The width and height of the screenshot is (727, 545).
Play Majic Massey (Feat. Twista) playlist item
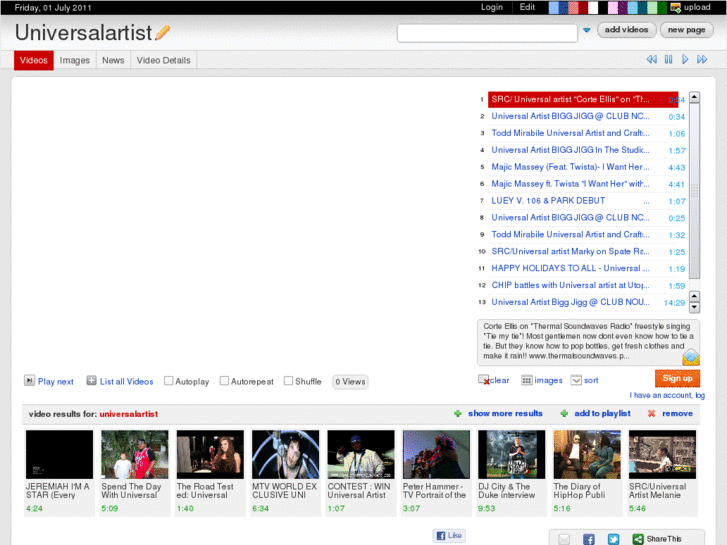[x=583, y=167]
